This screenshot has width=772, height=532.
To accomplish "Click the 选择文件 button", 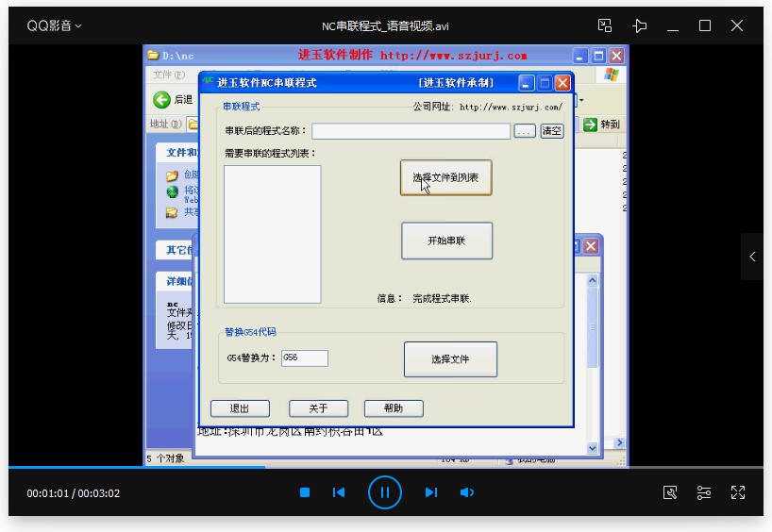I will tap(450, 359).
